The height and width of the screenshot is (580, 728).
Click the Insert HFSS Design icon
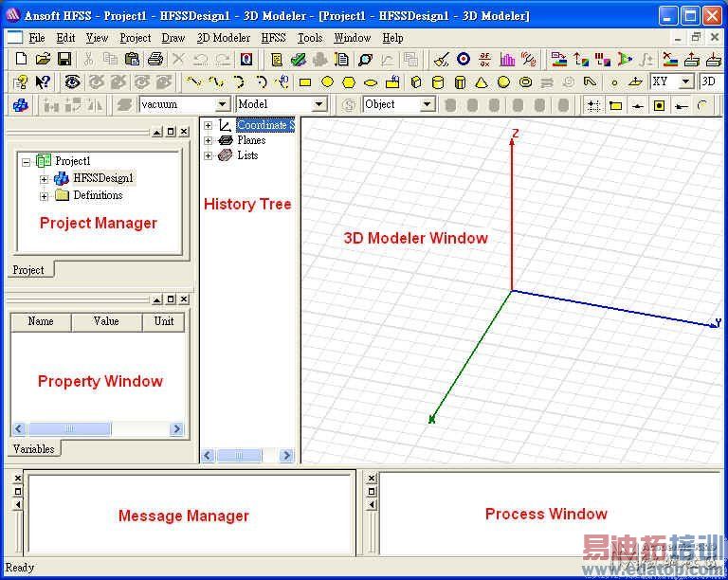click(21, 105)
